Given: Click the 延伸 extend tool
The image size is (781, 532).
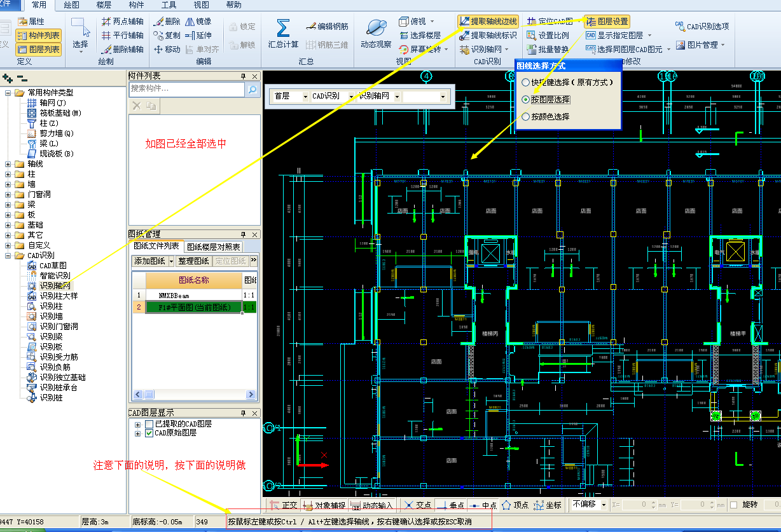Looking at the screenshot, I should 198,35.
